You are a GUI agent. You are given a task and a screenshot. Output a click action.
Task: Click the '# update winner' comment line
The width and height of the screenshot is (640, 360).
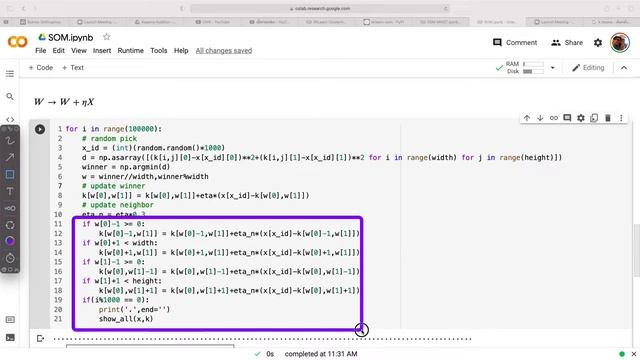(x=113, y=186)
